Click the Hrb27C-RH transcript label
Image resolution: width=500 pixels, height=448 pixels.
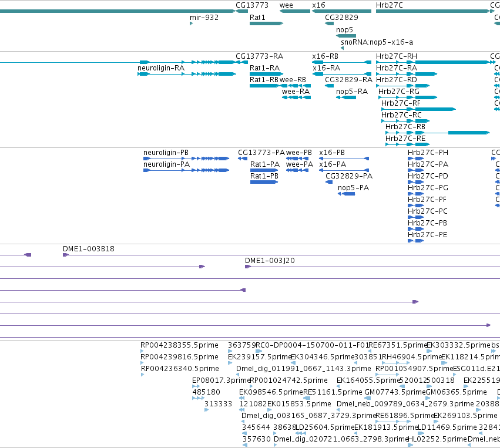[x=397, y=56]
